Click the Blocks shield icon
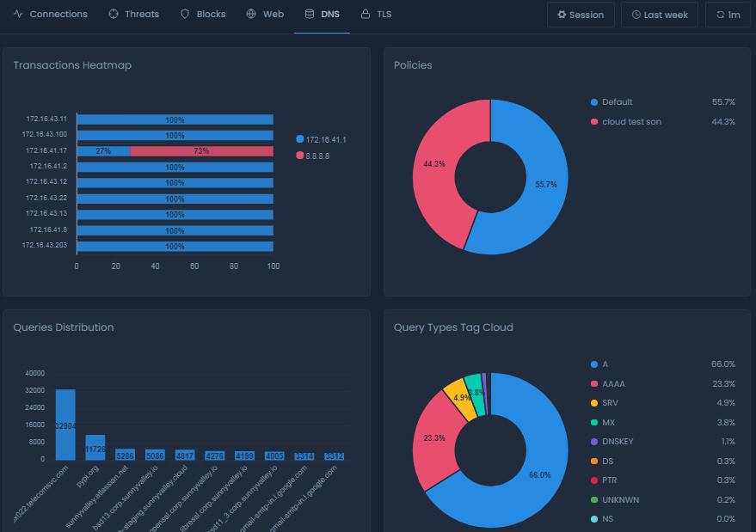This screenshot has width=756, height=532. point(185,14)
